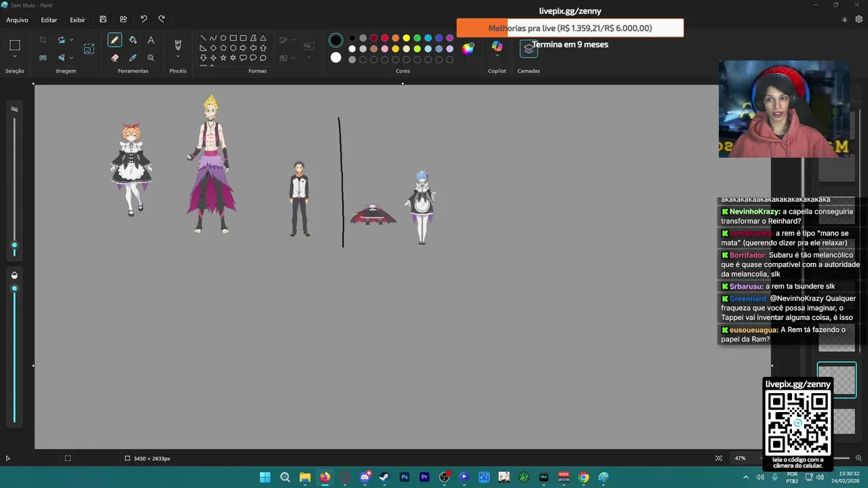Open Google Chrome from the taskbar
This screenshot has height=488, width=868.
coord(584,477)
